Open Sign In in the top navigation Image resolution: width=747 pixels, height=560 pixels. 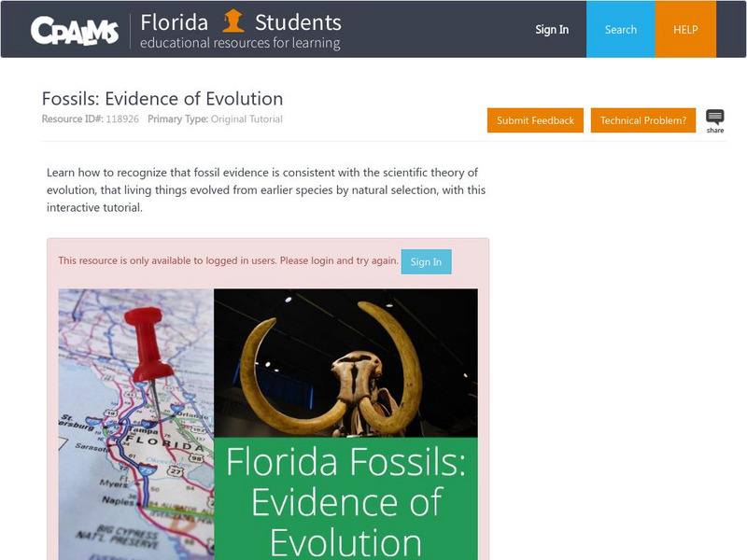552,29
